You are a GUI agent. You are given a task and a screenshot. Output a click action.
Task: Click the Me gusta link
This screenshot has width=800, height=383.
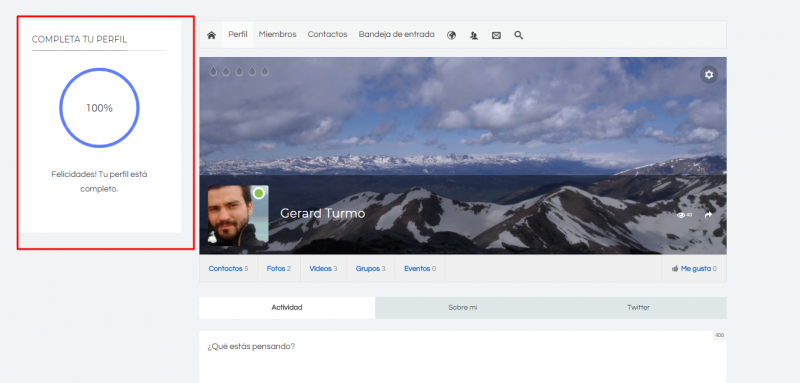pos(695,269)
